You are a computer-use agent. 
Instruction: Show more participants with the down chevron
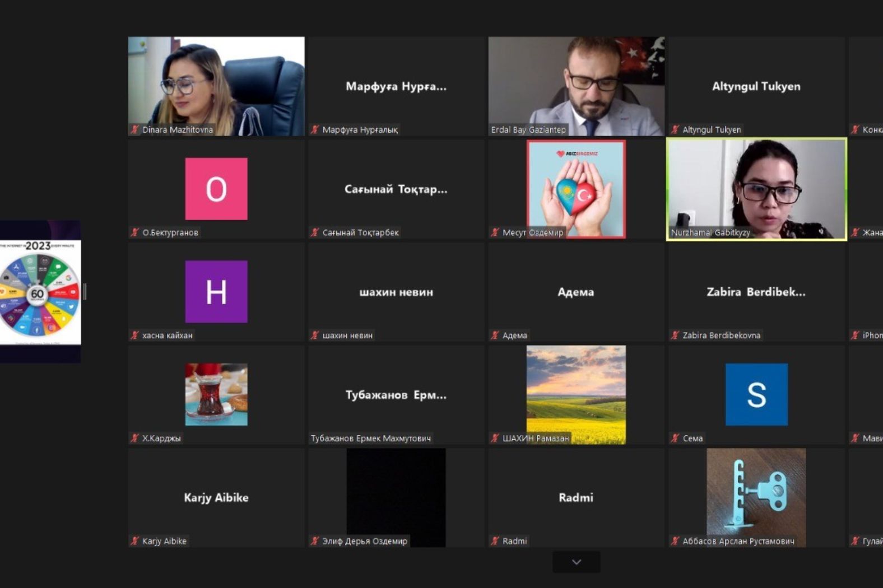pyautogui.click(x=576, y=562)
